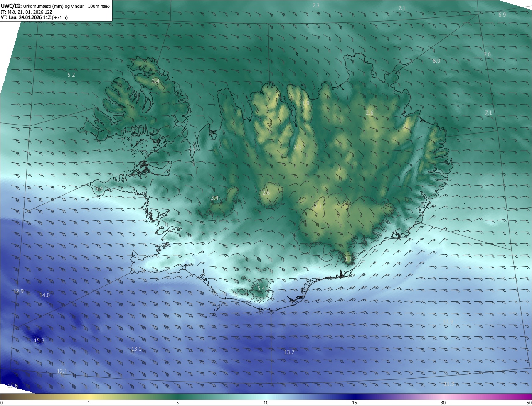The height and width of the screenshot is (406, 532).
Task: Click the colorbar tick label 30
Action: point(443,403)
